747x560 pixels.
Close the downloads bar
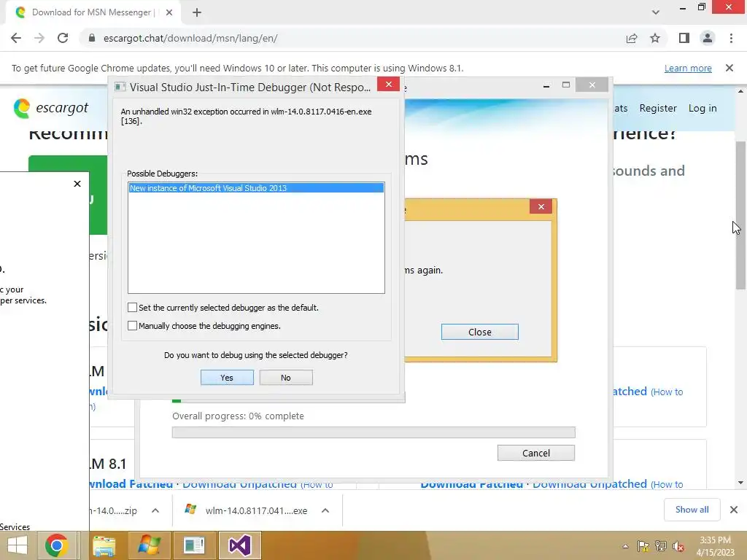tap(734, 510)
